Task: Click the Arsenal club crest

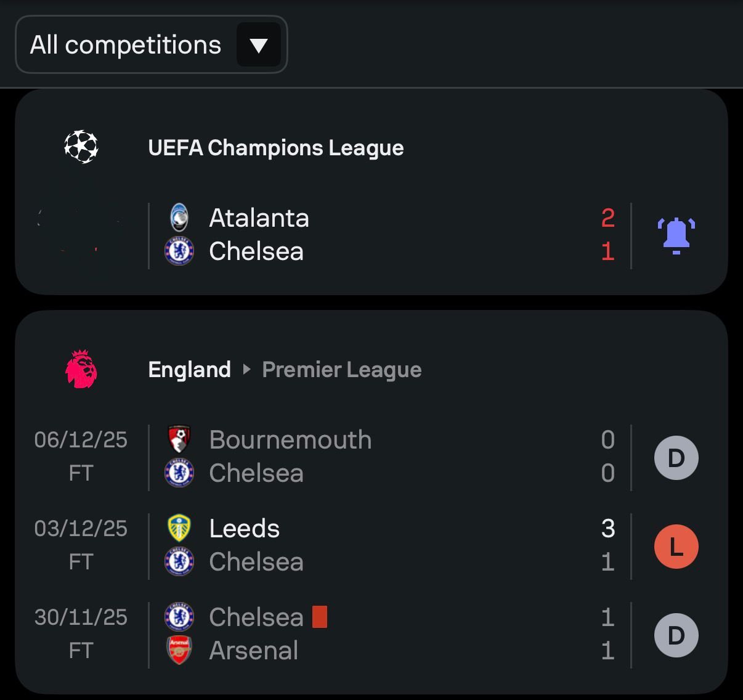Action: pos(179,650)
